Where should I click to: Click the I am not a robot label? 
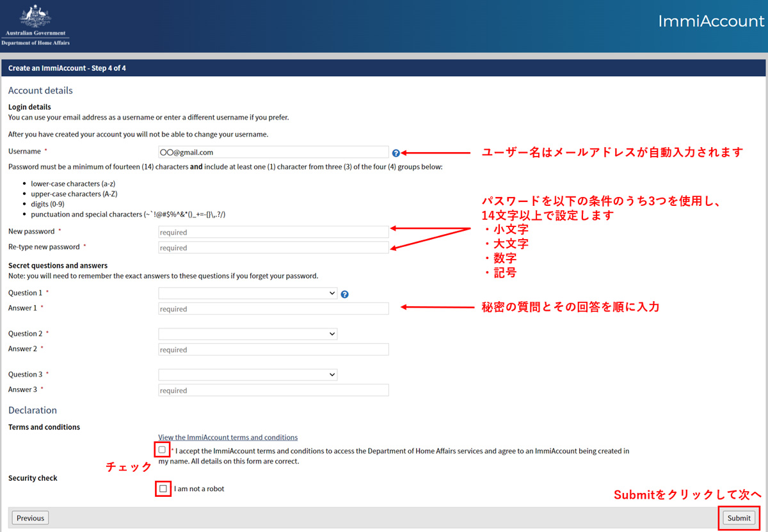point(199,489)
